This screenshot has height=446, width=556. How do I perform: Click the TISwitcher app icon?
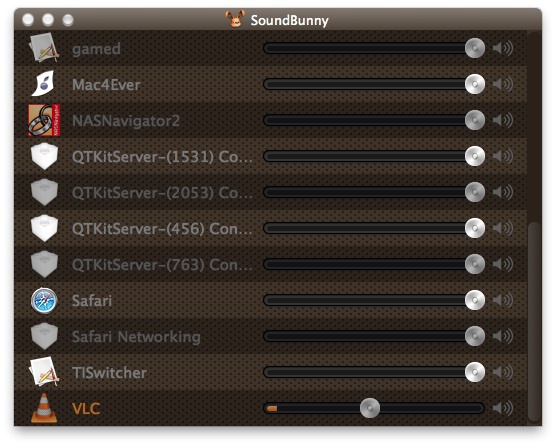point(44,372)
